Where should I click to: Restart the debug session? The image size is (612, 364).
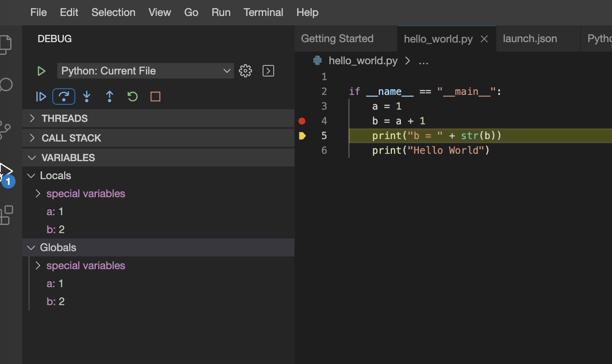(x=133, y=97)
